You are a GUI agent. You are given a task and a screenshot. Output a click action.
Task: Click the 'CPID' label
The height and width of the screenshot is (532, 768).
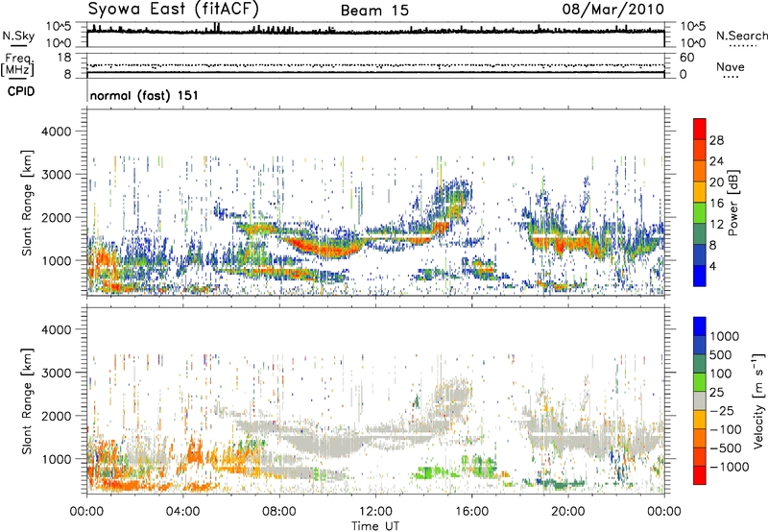click(x=21, y=91)
